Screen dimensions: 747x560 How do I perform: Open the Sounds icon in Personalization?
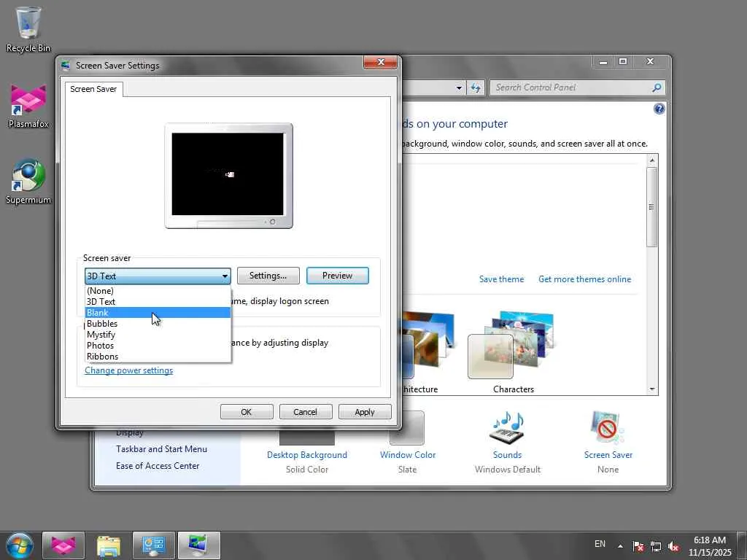click(x=508, y=427)
